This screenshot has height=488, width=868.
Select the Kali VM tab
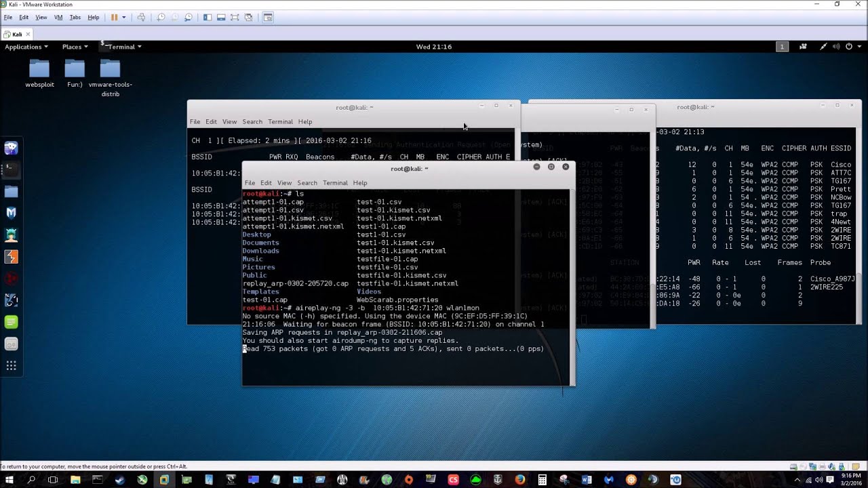tap(16, 34)
